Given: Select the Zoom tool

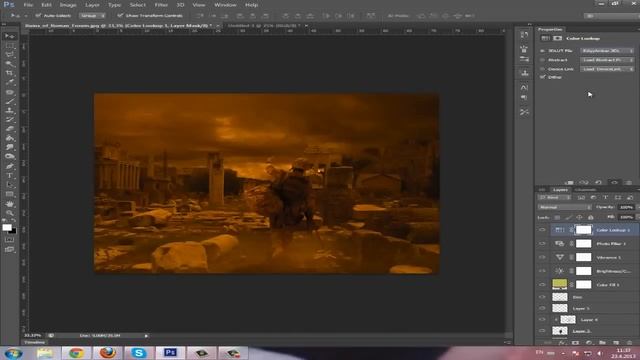Looking at the screenshot, I should click(9, 213).
